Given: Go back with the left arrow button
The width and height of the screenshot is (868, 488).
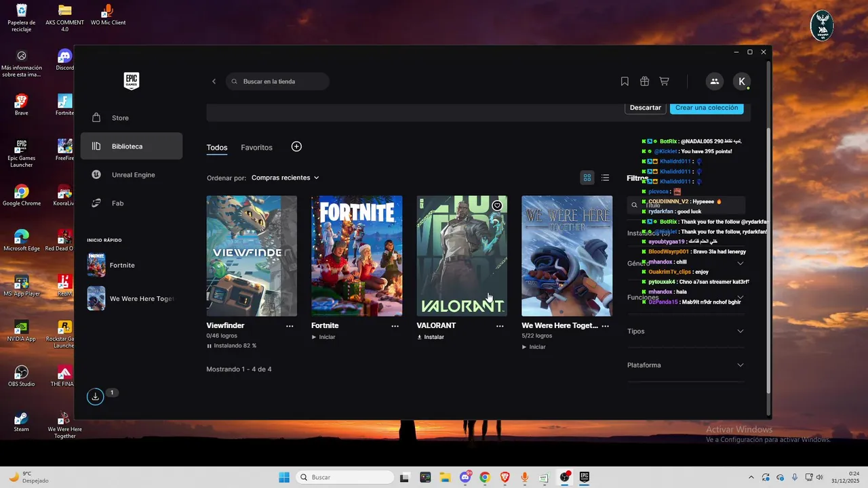Looking at the screenshot, I should pos(214,81).
